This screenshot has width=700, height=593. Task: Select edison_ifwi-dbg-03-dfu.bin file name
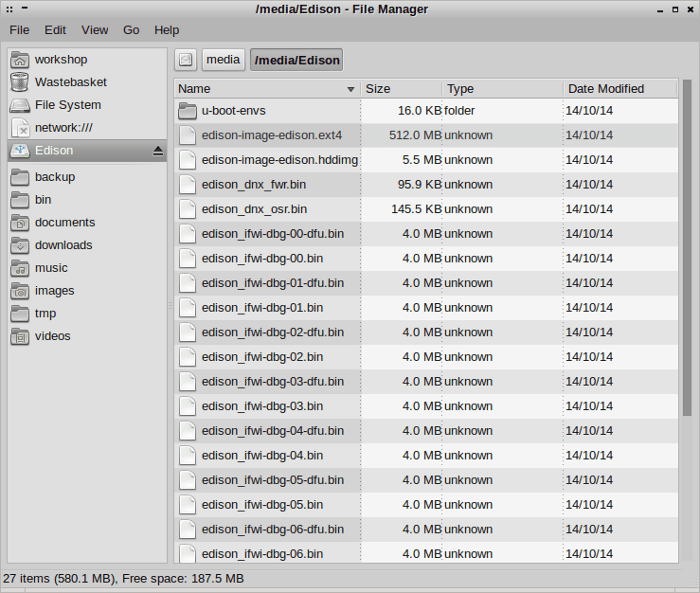click(273, 381)
